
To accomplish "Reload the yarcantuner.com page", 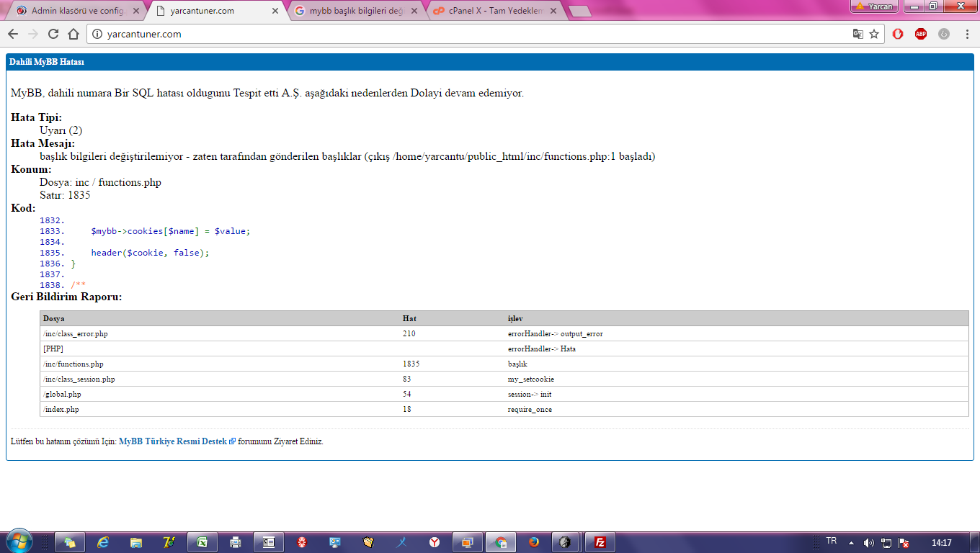I will point(53,34).
